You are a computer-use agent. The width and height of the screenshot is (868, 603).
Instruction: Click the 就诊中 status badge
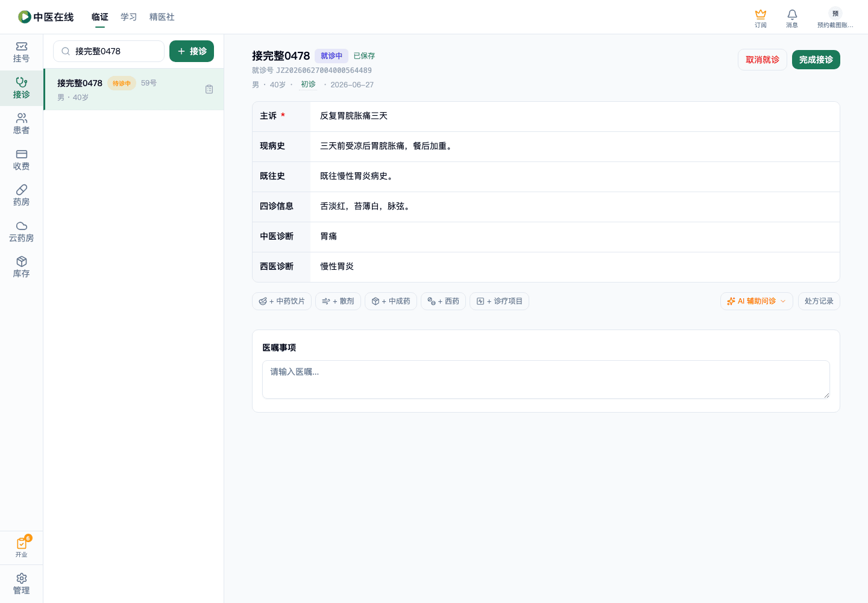pyautogui.click(x=332, y=56)
